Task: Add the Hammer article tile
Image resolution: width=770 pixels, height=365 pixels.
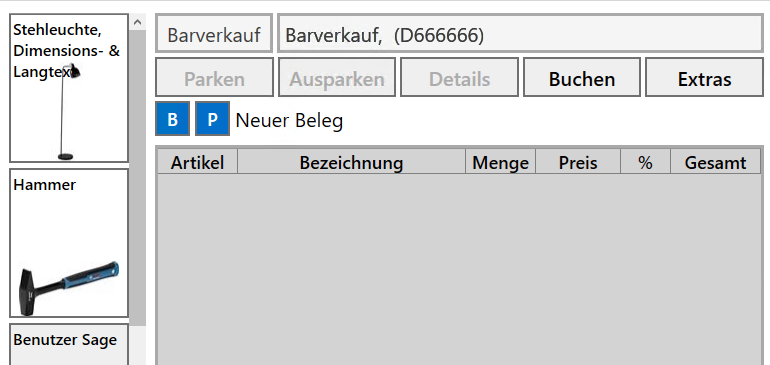Action: point(69,243)
